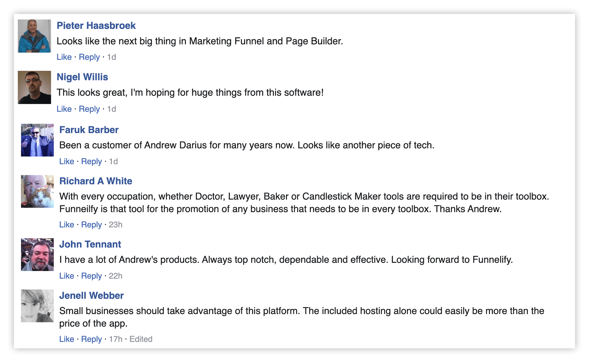Screen dimensions: 589x364
Task: Click the comment 'Been a customer of Andrew Darius'
Action: tap(247, 145)
